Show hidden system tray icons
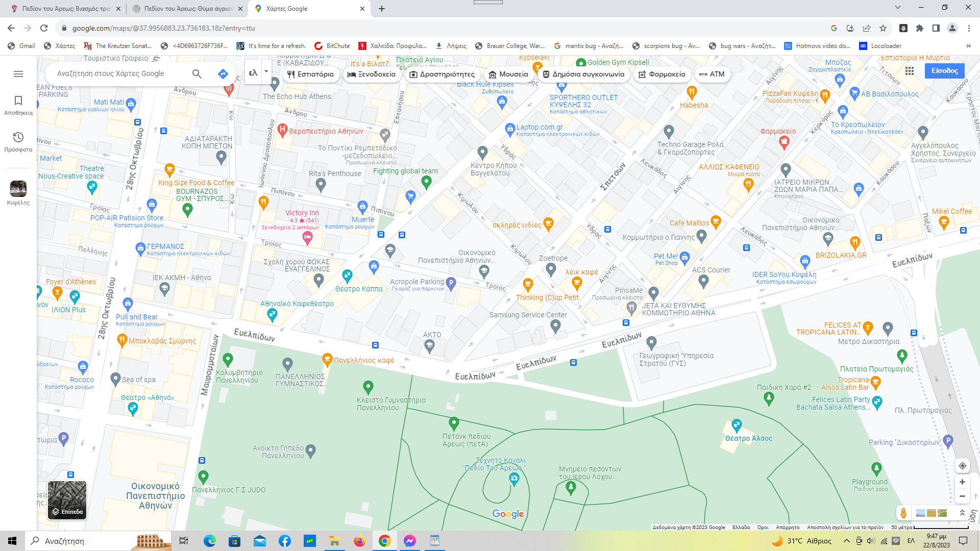 pyautogui.click(x=847, y=541)
